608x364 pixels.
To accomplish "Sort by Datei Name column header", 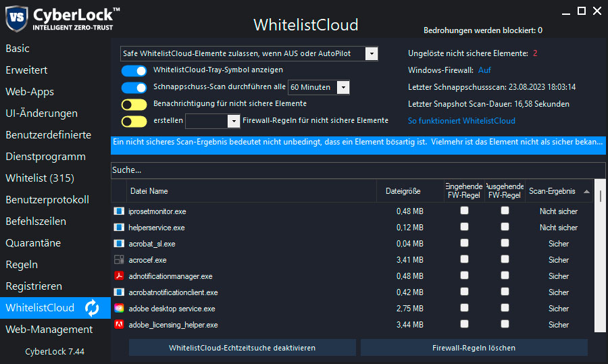I will (x=251, y=191).
